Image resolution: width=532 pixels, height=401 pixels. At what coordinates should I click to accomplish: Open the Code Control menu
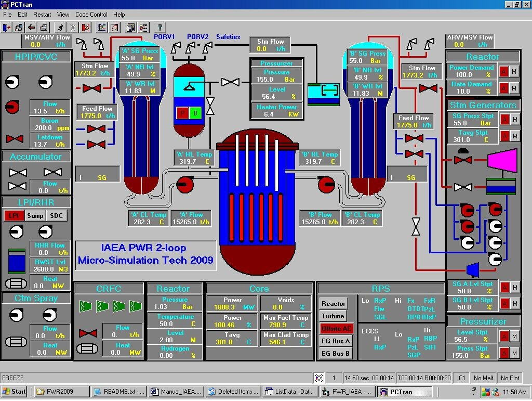coord(91,15)
